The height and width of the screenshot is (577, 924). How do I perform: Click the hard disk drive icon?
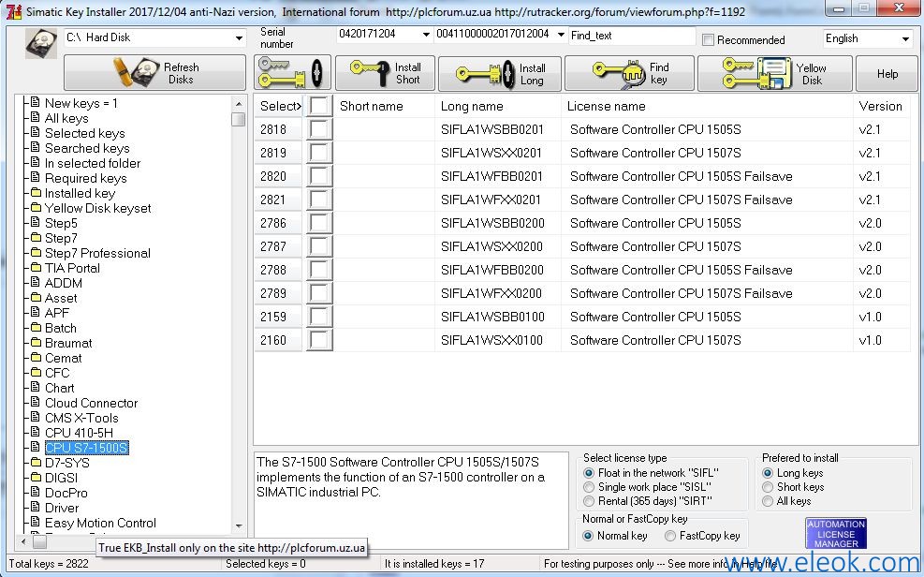coord(41,43)
